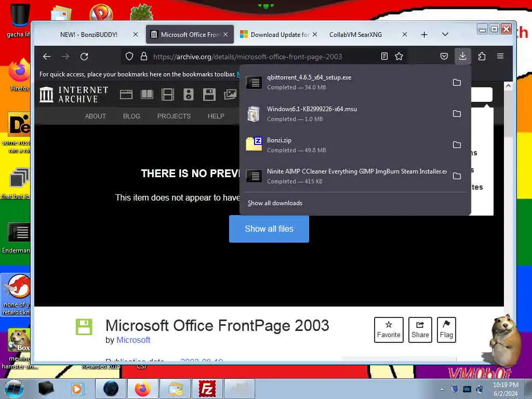View site security via padlock icon

pos(144,56)
